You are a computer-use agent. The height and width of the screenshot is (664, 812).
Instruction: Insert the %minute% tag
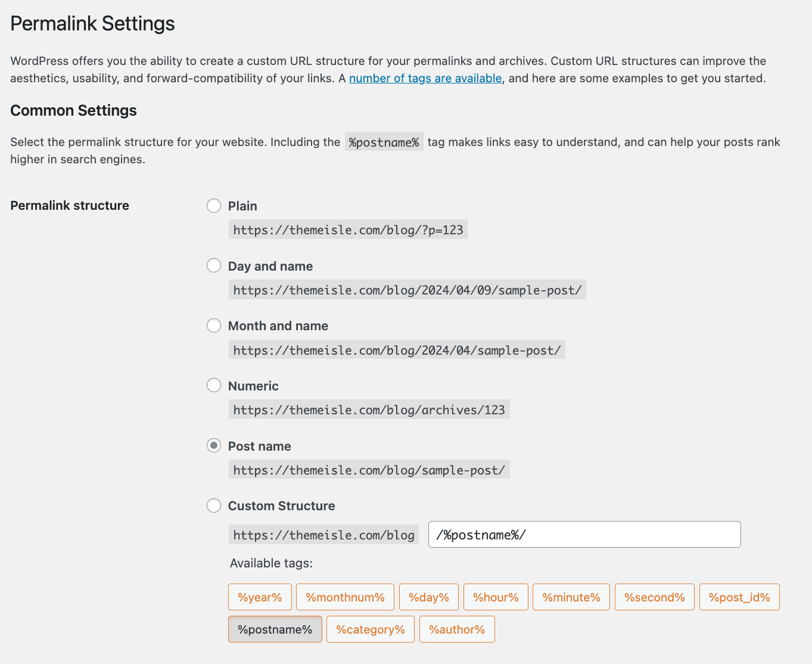pyautogui.click(x=571, y=597)
